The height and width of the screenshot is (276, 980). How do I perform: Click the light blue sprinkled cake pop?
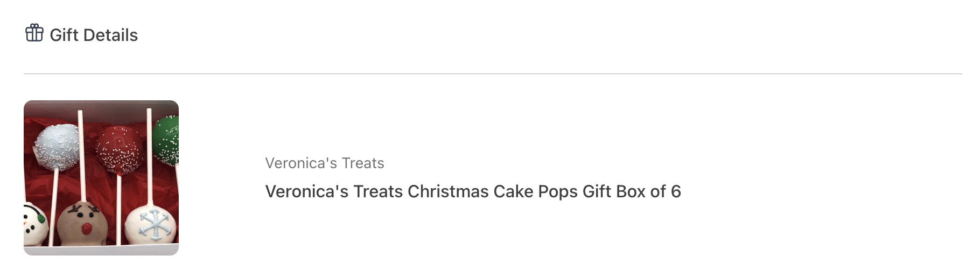tap(57, 147)
